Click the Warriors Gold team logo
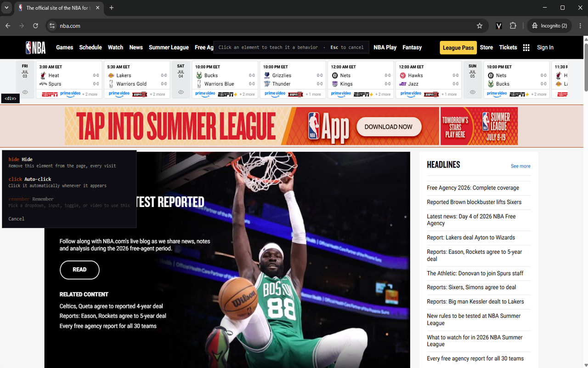The image size is (588, 368). 111,84
